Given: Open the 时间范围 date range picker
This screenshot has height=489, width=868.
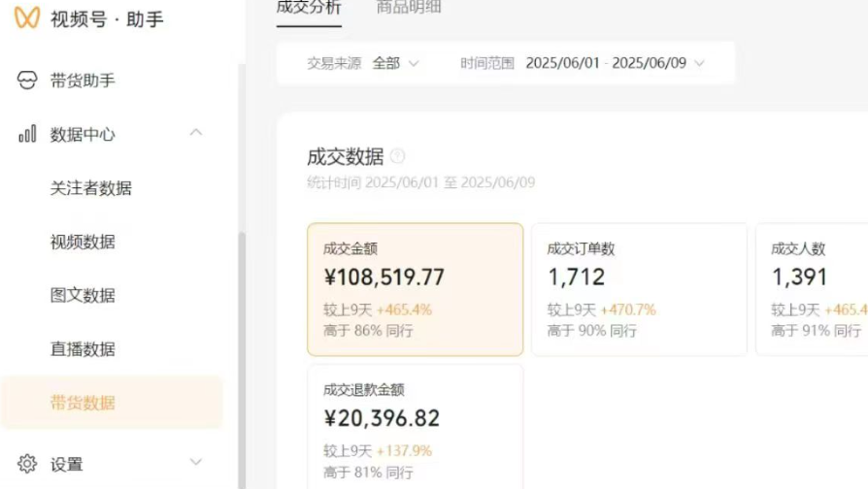Looking at the screenshot, I should (x=614, y=63).
